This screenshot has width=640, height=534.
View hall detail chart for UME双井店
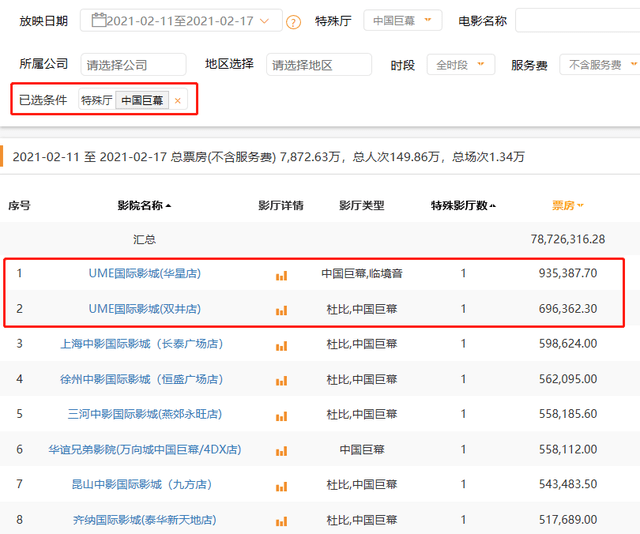point(281,311)
